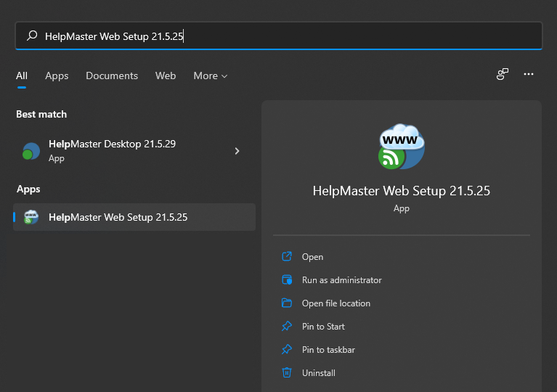Screen dimensions: 557x392
Task: Click HelpMaster Web Setup icon in Apps list
Action: point(31,217)
